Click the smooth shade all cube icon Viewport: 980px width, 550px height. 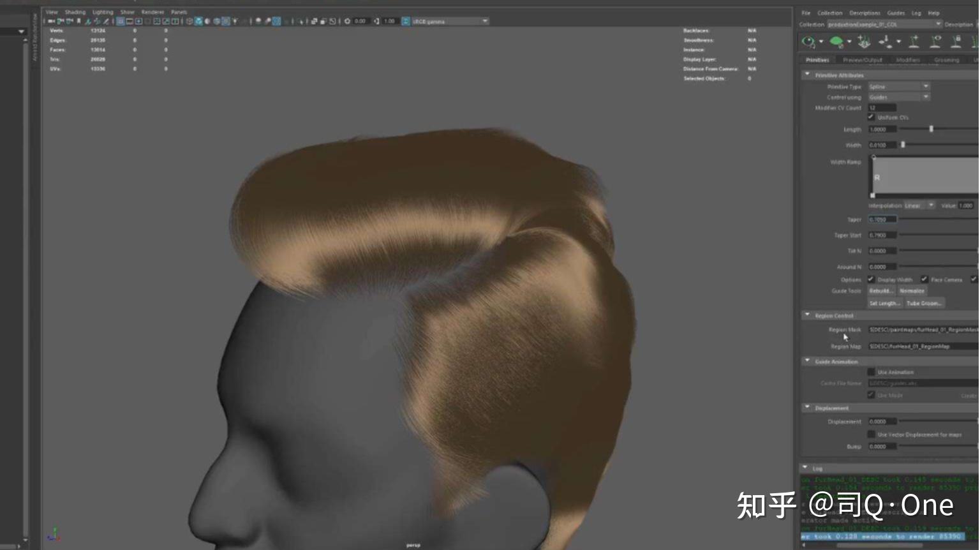pos(199,21)
